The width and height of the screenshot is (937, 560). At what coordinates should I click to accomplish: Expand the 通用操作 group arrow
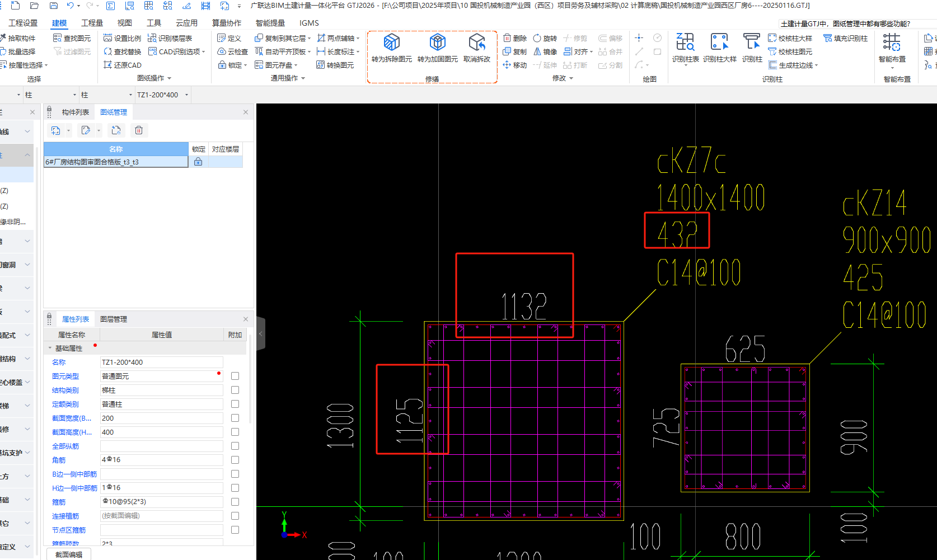[x=303, y=78]
